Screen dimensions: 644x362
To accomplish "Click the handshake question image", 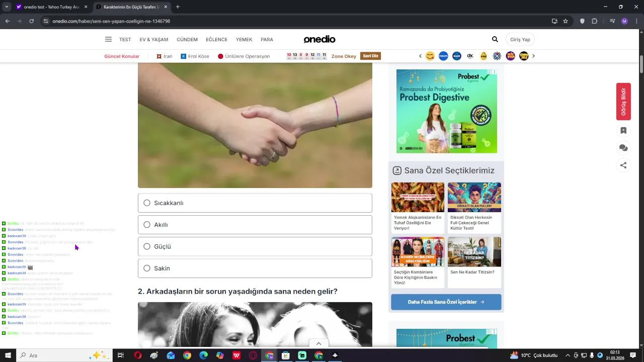I will (x=255, y=126).
